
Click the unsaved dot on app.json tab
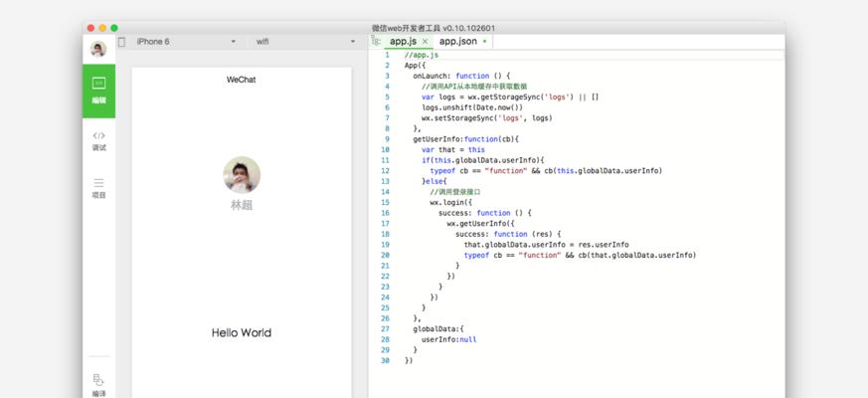coord(485,42)
